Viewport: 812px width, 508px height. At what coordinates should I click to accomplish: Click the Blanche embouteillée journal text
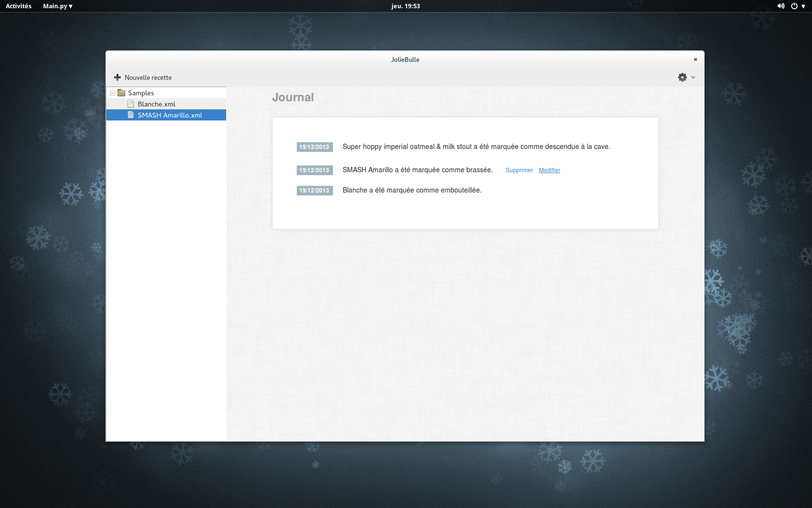pyautogui.click(x=412, y=190)
